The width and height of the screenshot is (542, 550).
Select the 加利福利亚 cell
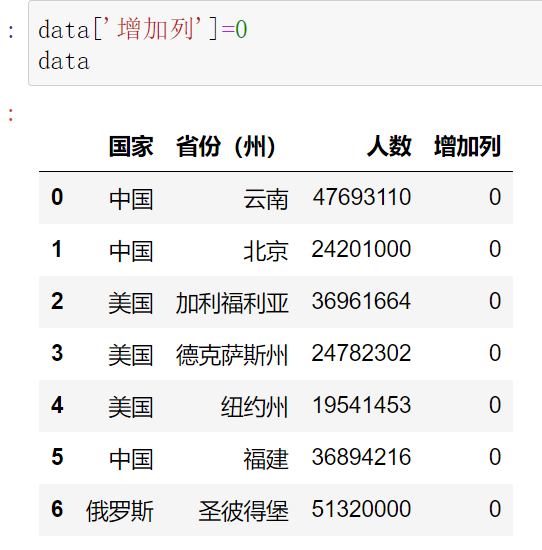tap(232, 303)
